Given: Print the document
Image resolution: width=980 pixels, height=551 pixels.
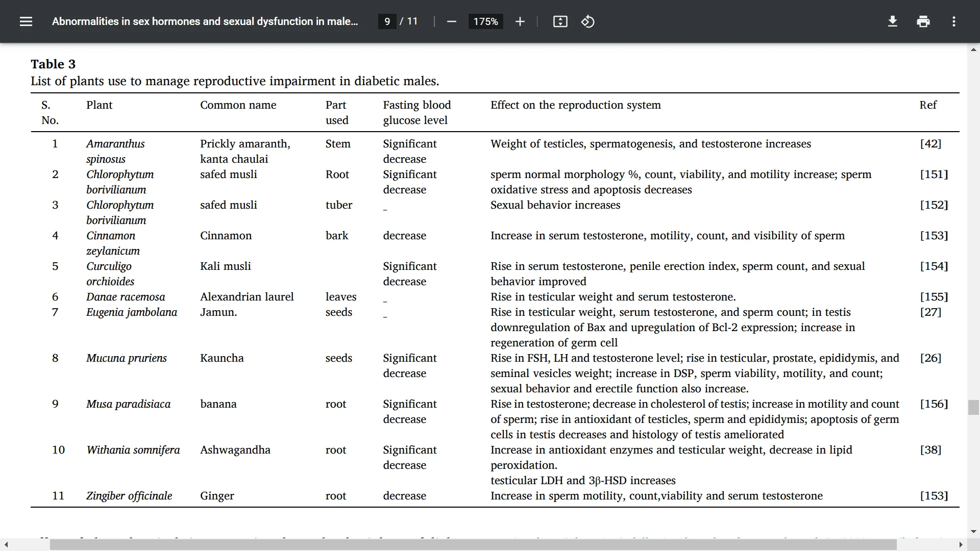Looking at the screenshot, I should point(923,21).
